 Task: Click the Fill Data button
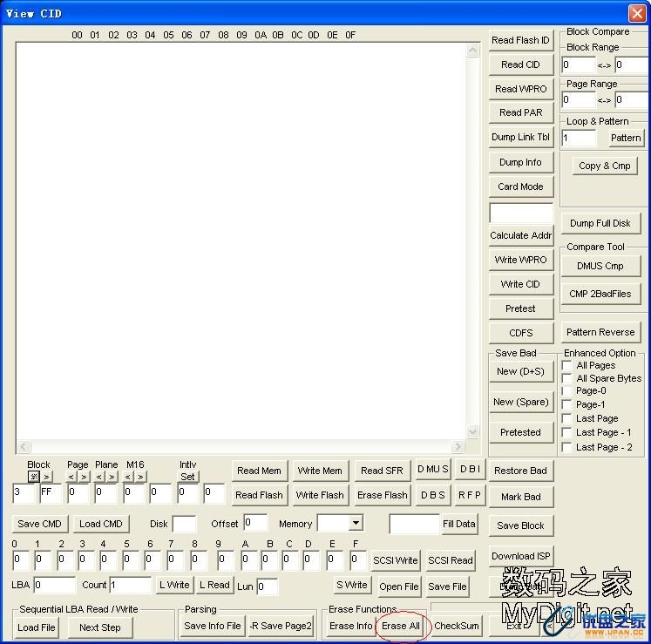pyautogui.click(x=458, y=524)
